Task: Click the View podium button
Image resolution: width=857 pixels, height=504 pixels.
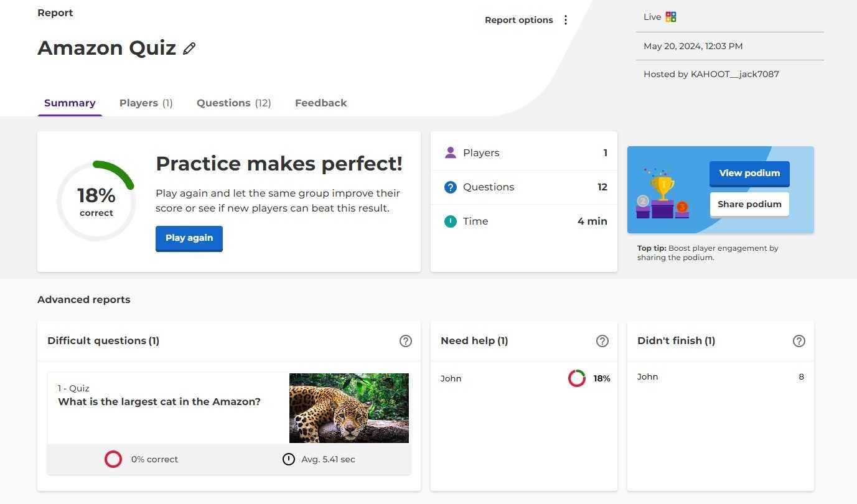Action: click(749, 174)
